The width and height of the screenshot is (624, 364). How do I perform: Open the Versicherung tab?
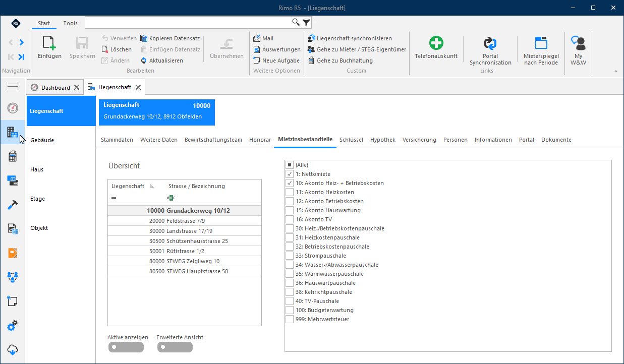(419, 140)
